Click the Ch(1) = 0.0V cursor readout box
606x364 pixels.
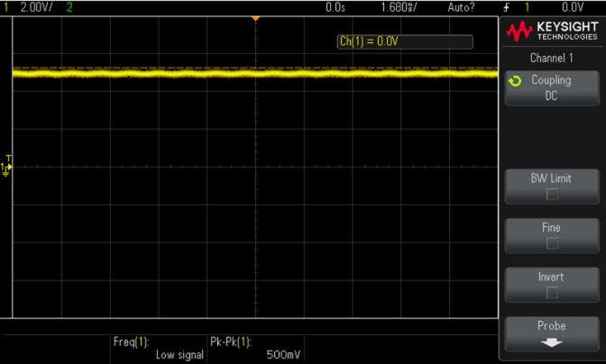coord(404,42)
